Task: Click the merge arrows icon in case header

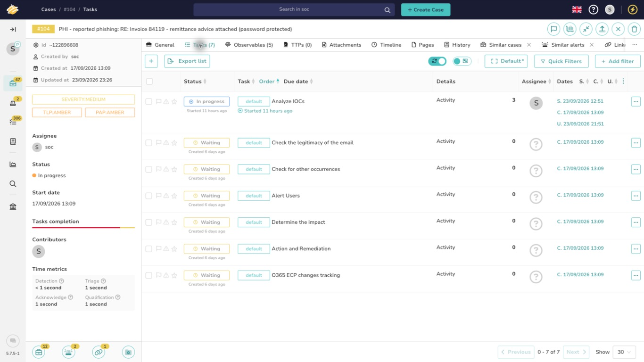Action: pyautogui.click(x=586, y=29)
